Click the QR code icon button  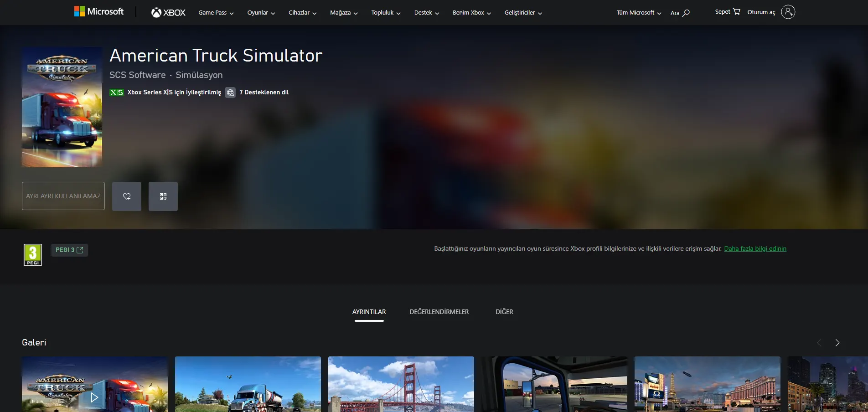pyautogui.click(x=163, y=196)
